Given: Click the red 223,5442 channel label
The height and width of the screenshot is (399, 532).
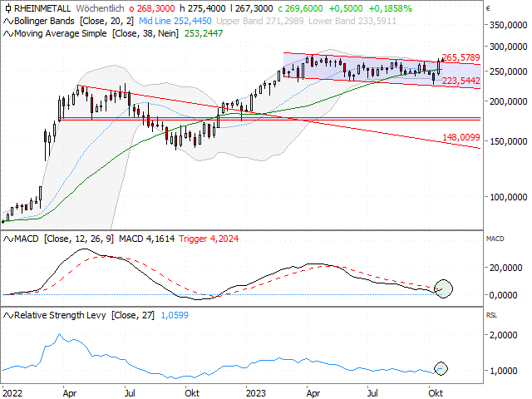Looking at the screenshot, I should pos(461,81).
